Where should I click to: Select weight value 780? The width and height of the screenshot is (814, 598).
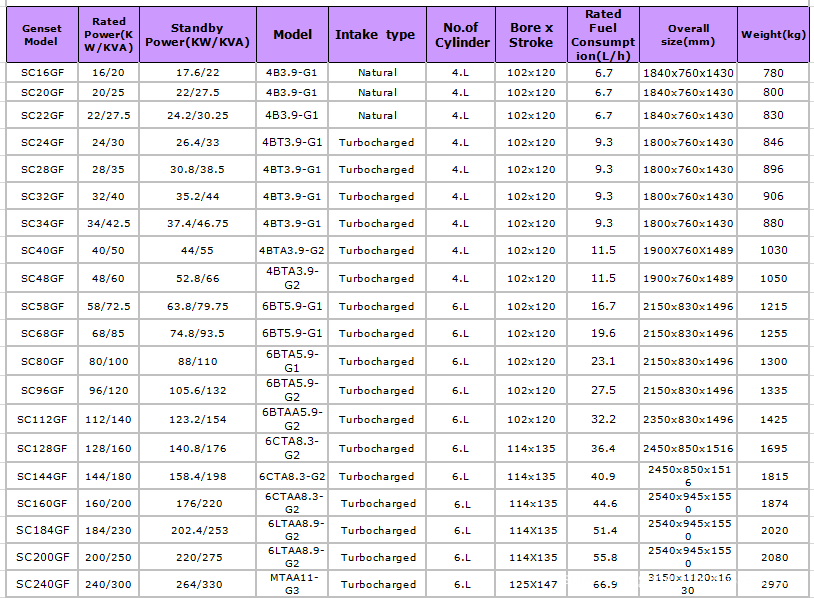[x=773, y=73]
